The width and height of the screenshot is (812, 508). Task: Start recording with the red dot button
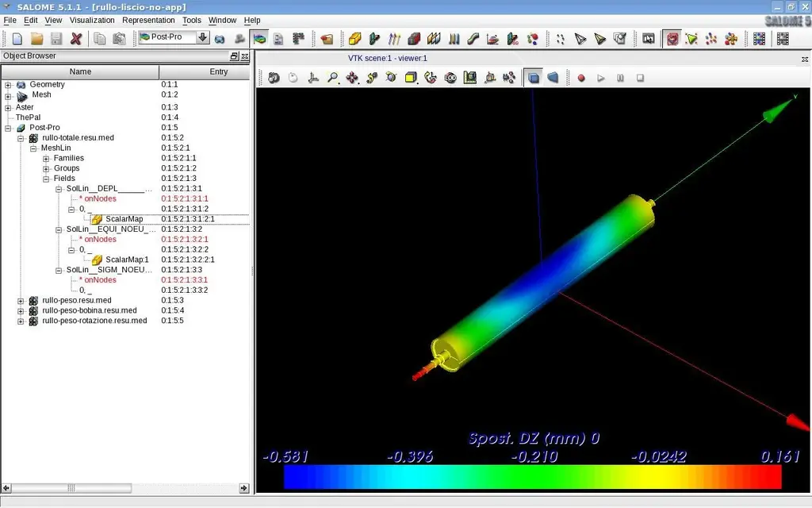pos(581,78)
